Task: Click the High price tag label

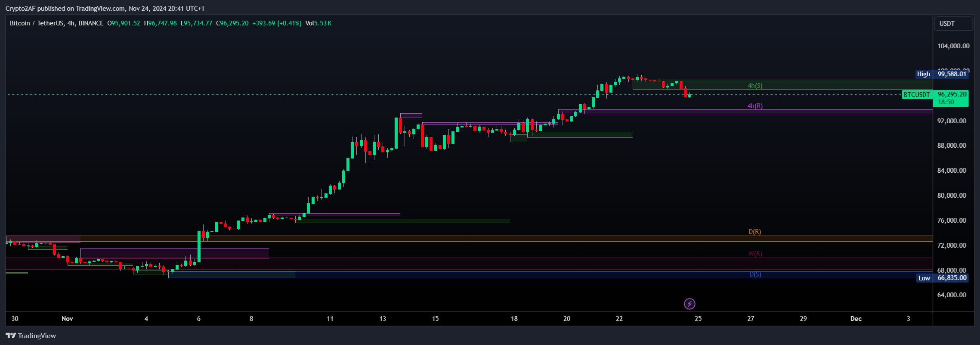Action: pyautogui.click(x=924, y=74)
